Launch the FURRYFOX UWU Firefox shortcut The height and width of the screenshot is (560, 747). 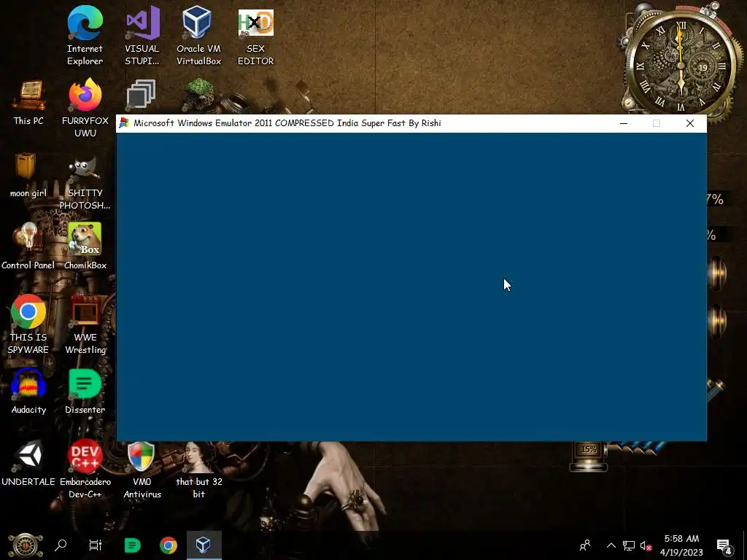(85, 108)
